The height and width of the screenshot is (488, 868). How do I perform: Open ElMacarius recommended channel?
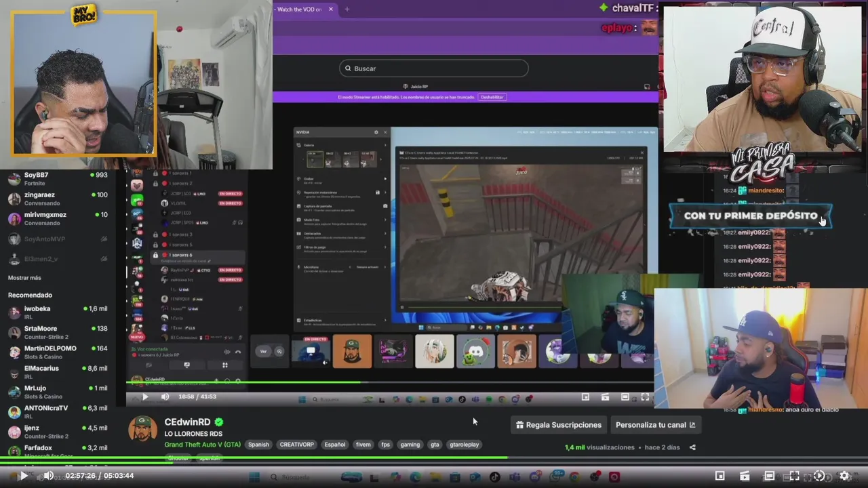click(x=58, y=372)
